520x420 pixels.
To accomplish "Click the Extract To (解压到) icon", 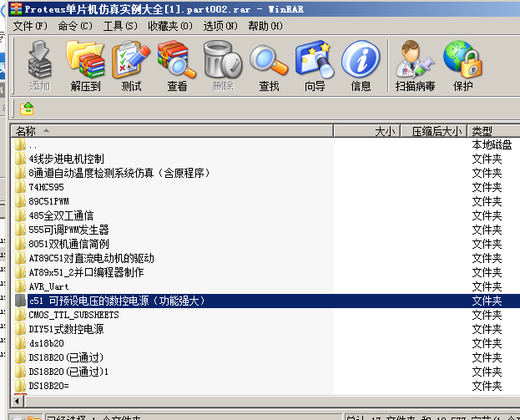I will (x=85, y=66).
